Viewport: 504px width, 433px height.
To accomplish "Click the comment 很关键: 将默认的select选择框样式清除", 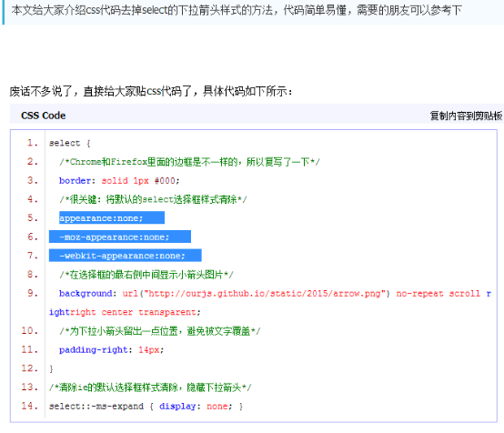I will [153, 199].
